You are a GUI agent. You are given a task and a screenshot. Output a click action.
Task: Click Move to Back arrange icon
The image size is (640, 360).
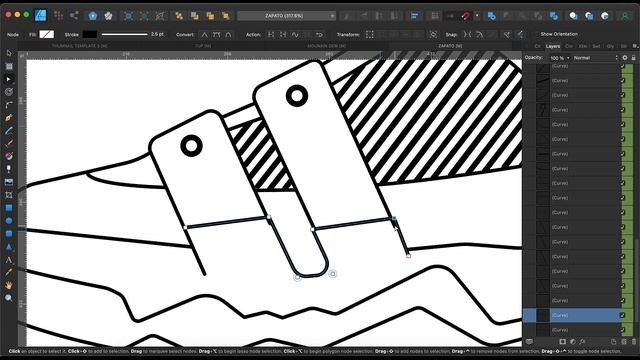click(179, 16)
